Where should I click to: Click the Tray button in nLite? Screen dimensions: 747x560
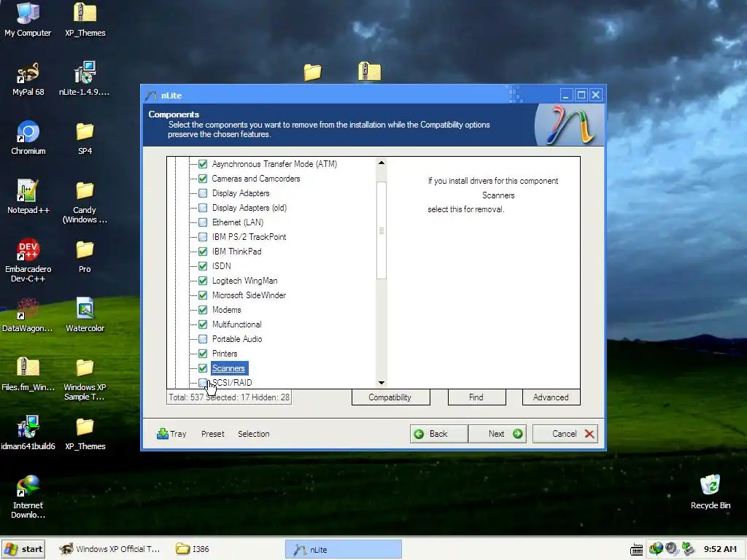pos(171,434)
